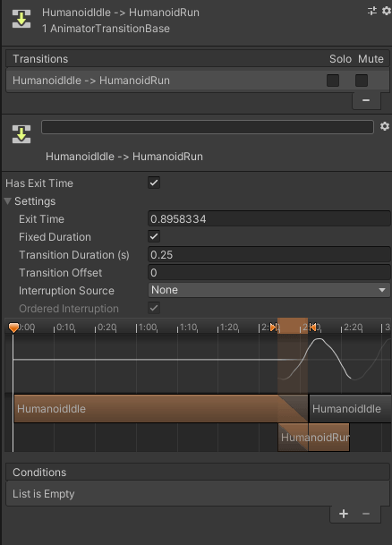Click the top transition icon next to title

(21, 19)
